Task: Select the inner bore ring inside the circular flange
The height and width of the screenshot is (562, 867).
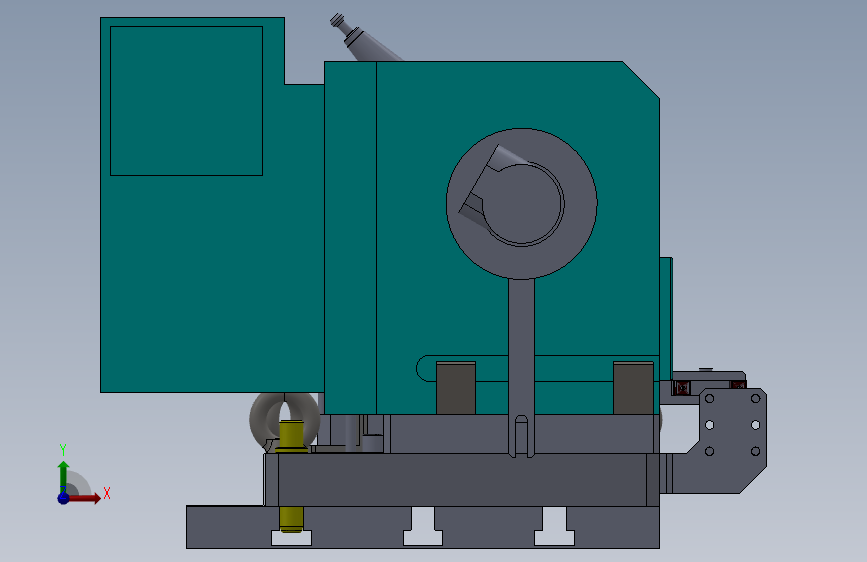Action: coord(523,204)
